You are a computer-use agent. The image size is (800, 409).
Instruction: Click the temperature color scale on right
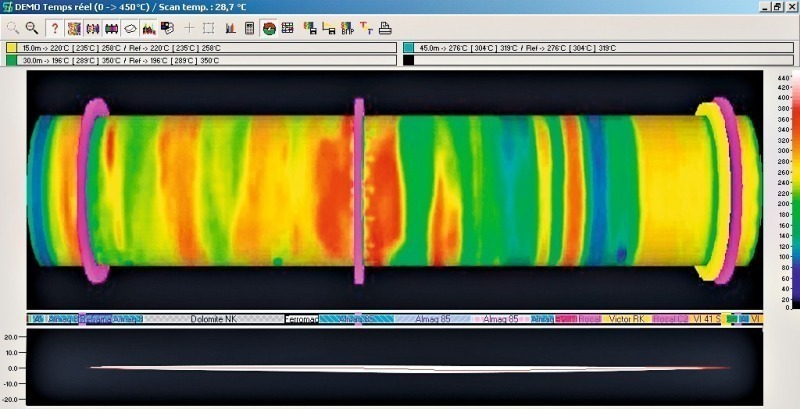(783, 190)
